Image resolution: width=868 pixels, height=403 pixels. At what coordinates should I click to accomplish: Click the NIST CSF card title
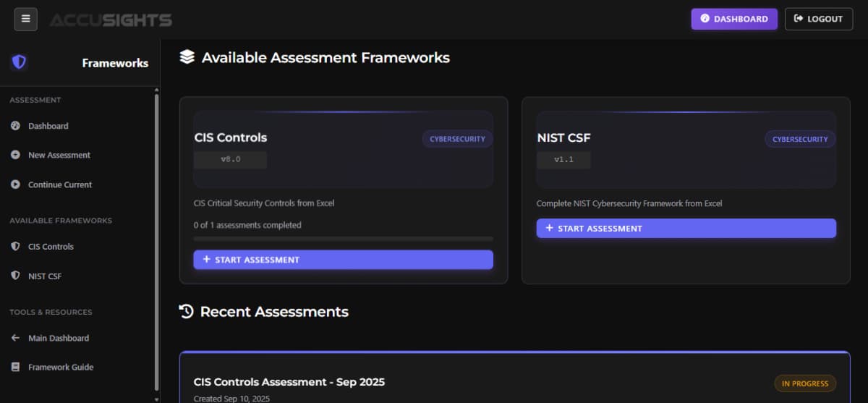coord(563,137)
